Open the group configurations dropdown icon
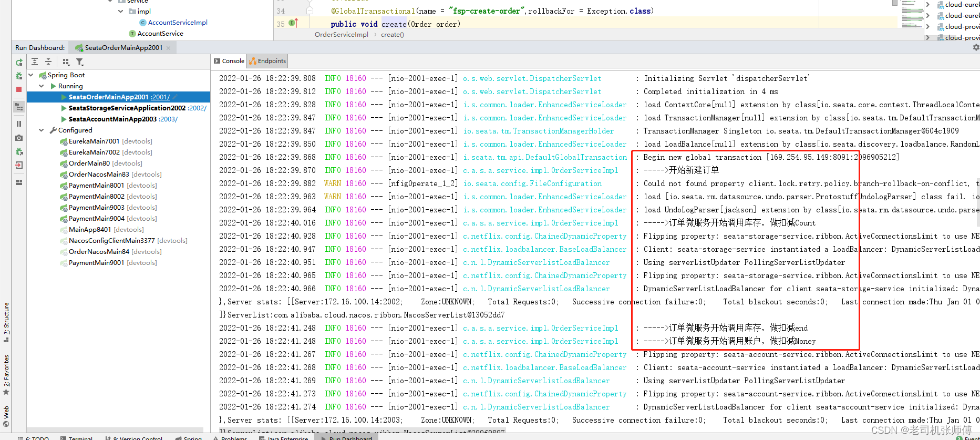This screenshot has width=980, height=440. (x=66, y=62)
